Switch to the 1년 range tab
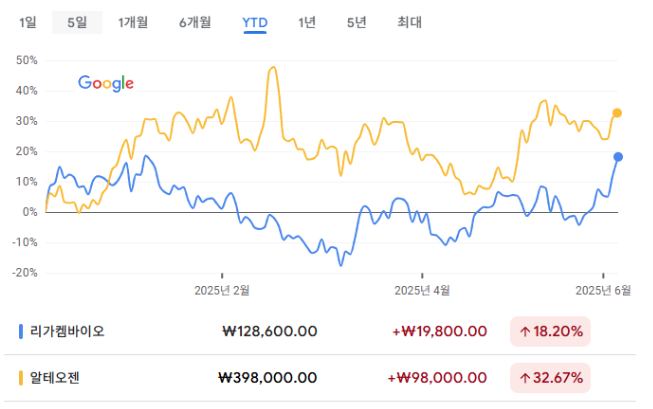 point(307,22)
